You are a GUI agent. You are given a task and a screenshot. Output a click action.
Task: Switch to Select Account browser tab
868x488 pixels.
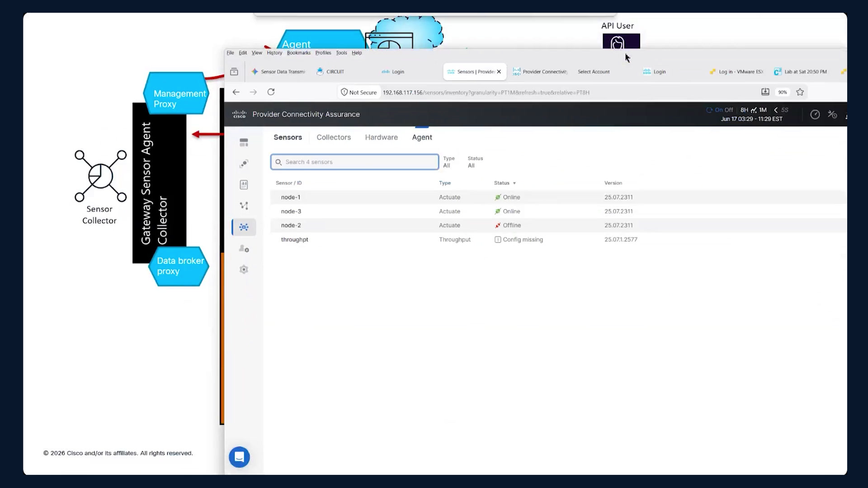[x=594, y=72]
